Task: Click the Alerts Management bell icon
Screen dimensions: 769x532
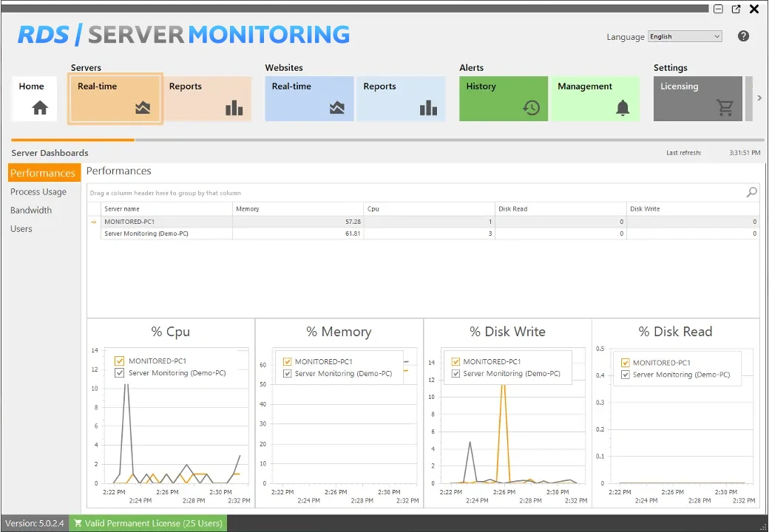Action: [x=623, y=108]
